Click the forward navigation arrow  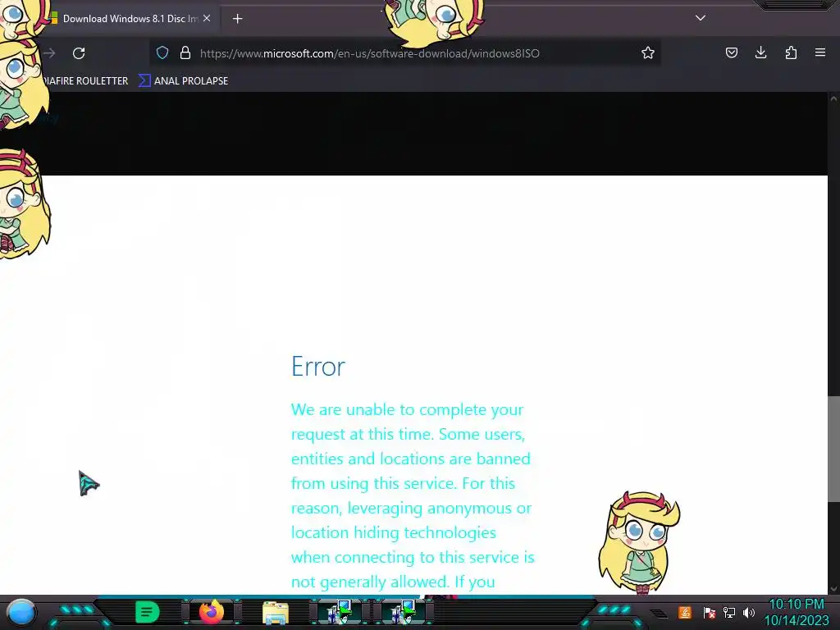tap(49, 53)
